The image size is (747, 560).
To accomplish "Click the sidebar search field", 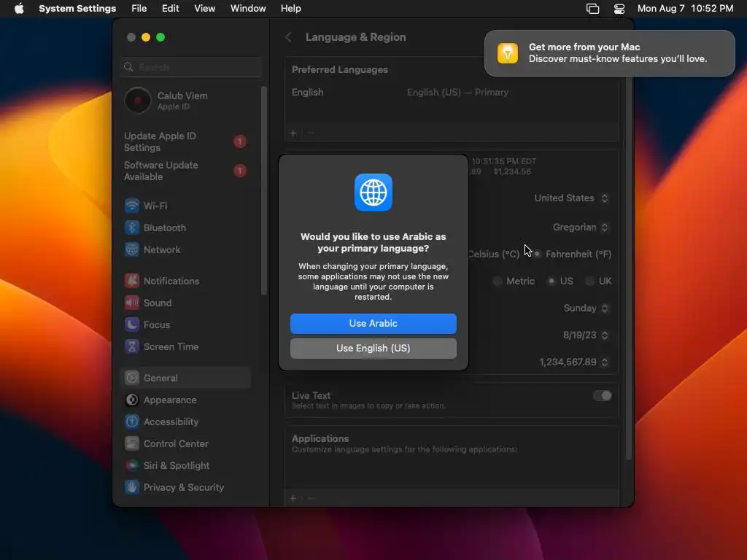I will point(190,67).
